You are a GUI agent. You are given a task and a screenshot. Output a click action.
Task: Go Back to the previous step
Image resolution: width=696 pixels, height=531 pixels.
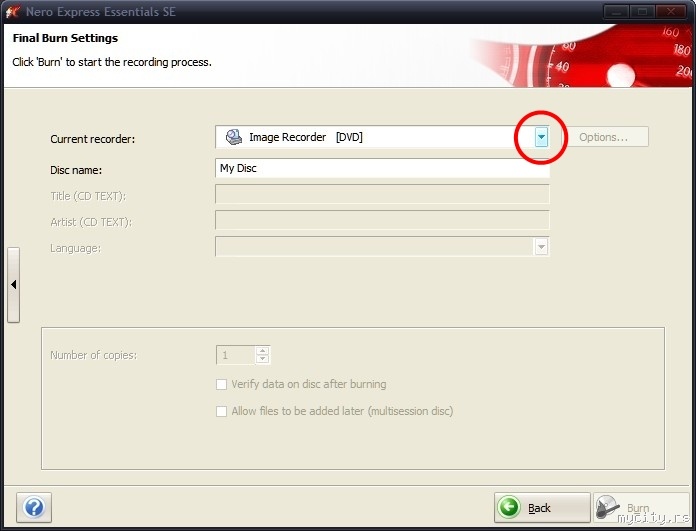coord(542,507)
